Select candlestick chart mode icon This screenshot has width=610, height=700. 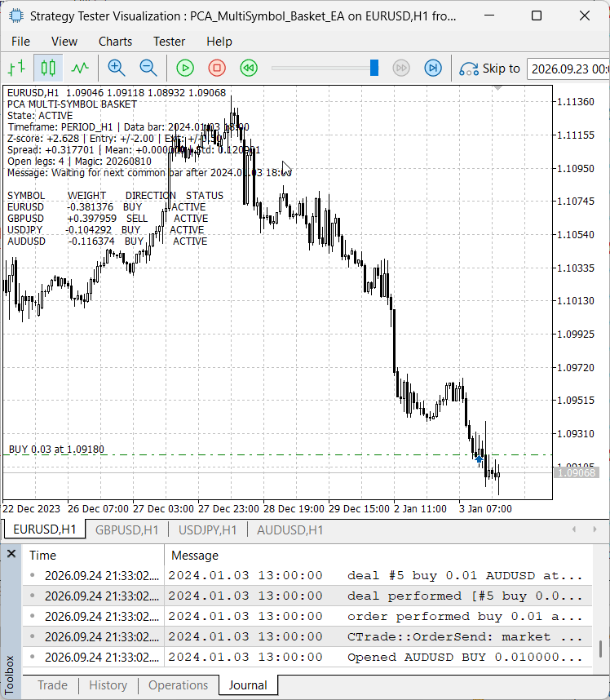(x=48, y=68)
